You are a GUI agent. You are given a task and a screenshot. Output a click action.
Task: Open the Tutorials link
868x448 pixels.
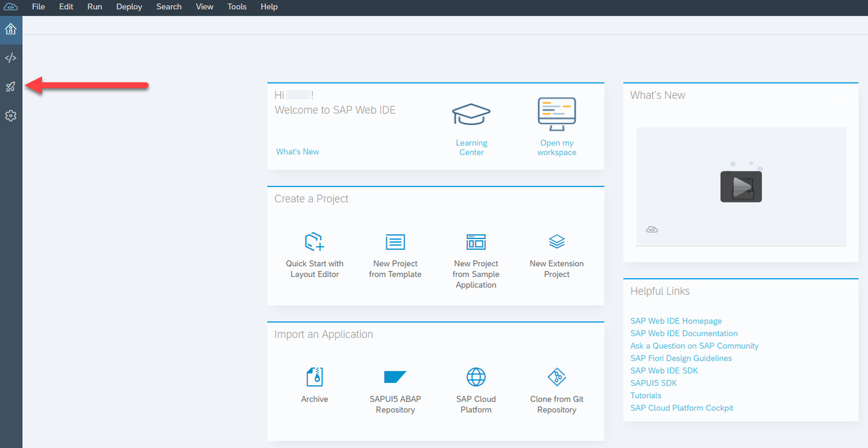pos(646,396)
